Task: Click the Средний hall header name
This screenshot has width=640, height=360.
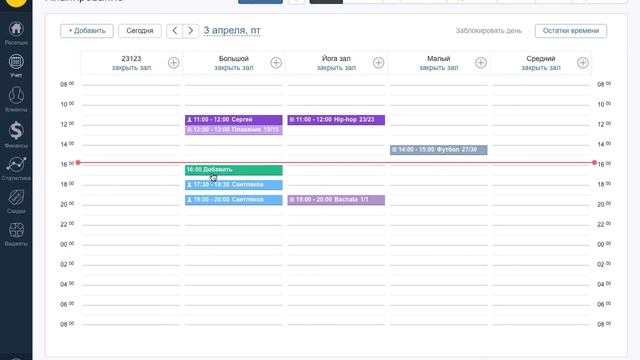Action: click(x=541, y=59)
